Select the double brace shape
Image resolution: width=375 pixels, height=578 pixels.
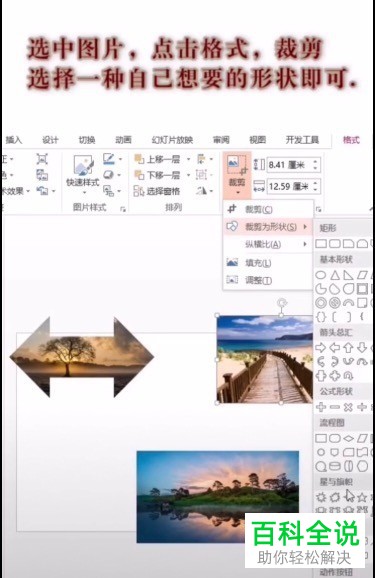(x=321, y=317)
